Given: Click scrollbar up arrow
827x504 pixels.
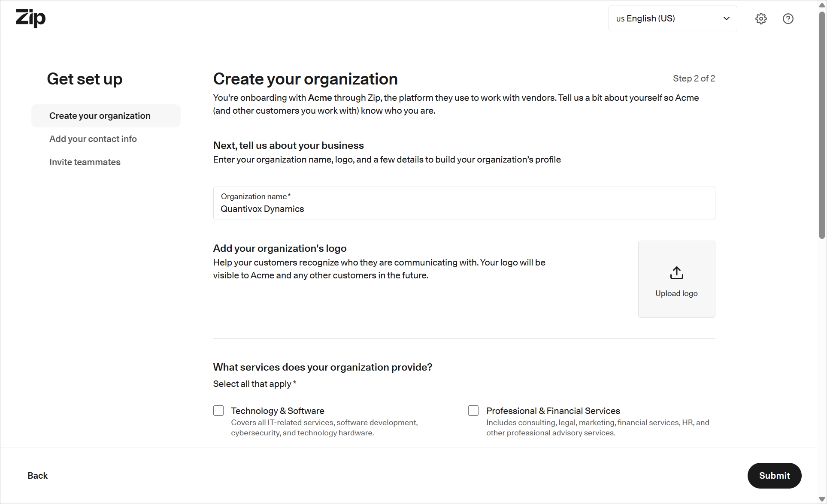Looking at the screenshot, I should 822,5.
